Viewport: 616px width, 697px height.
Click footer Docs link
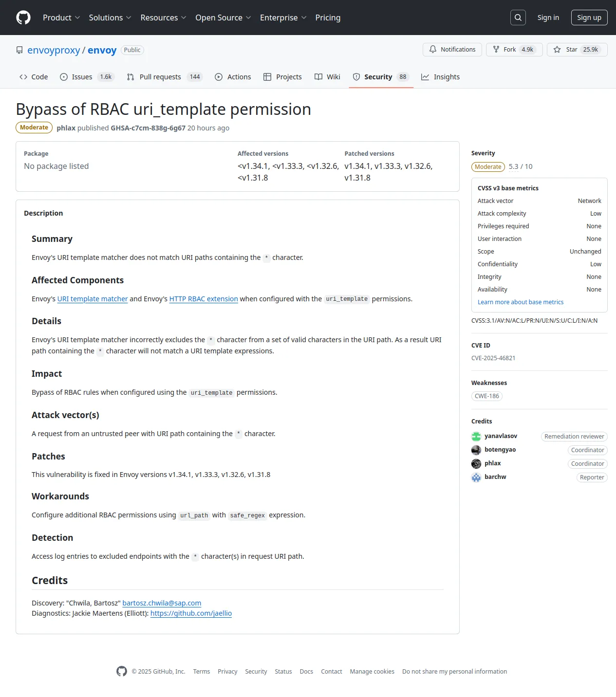coord(306,672)
